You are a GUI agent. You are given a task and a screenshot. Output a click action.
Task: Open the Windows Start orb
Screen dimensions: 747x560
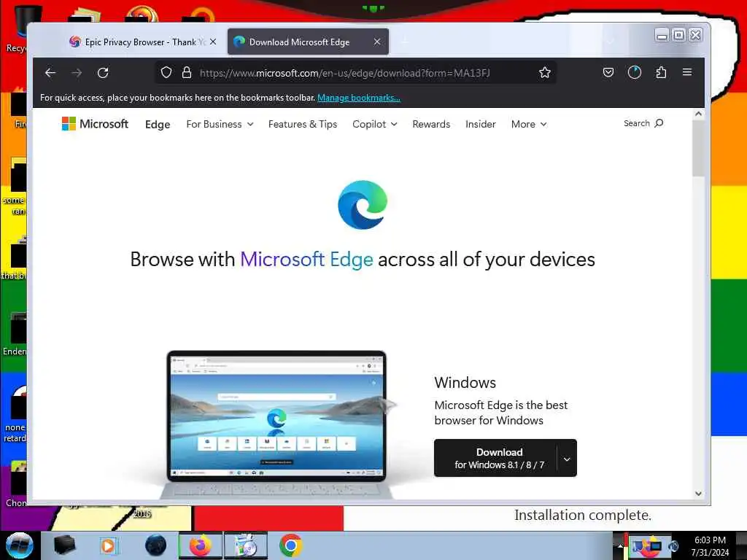(x=19, y=545)
